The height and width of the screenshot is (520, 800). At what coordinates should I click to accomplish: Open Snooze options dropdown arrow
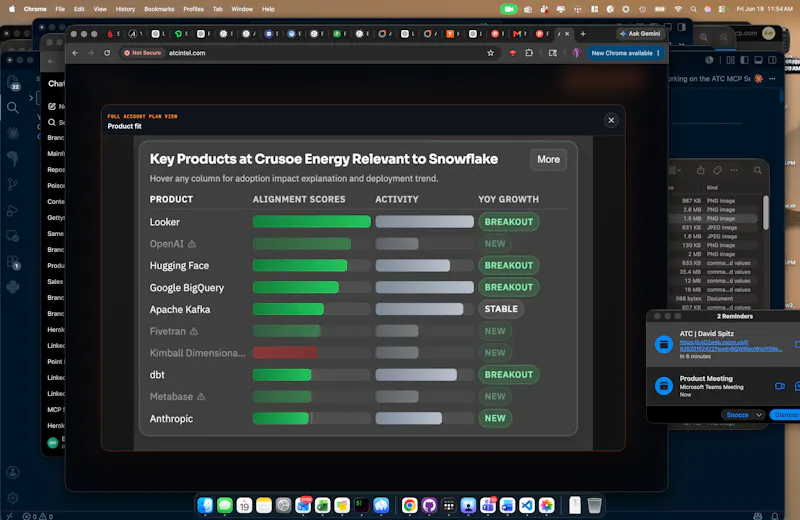click(759, 415)
